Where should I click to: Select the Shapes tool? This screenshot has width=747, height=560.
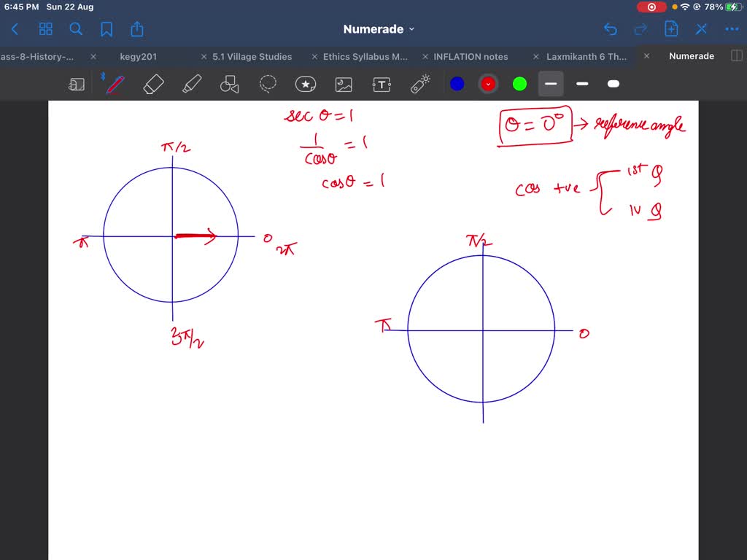click(x=229, y=85)
